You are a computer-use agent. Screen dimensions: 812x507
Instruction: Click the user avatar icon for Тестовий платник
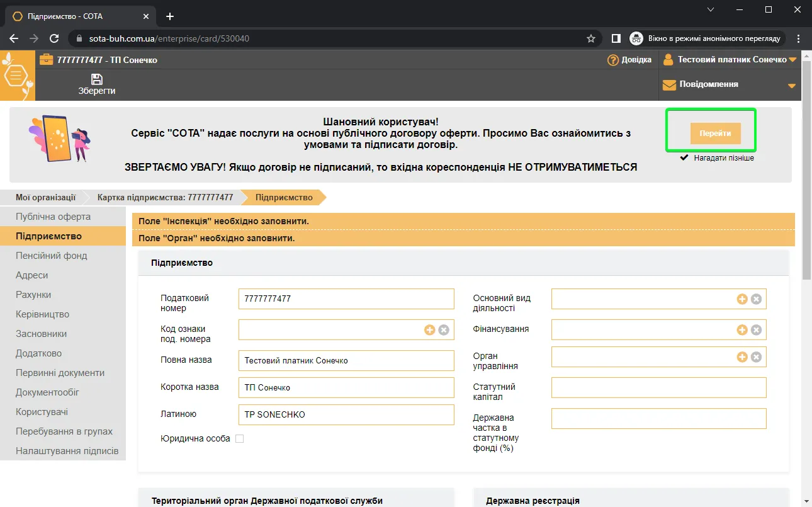coord(668,59)
